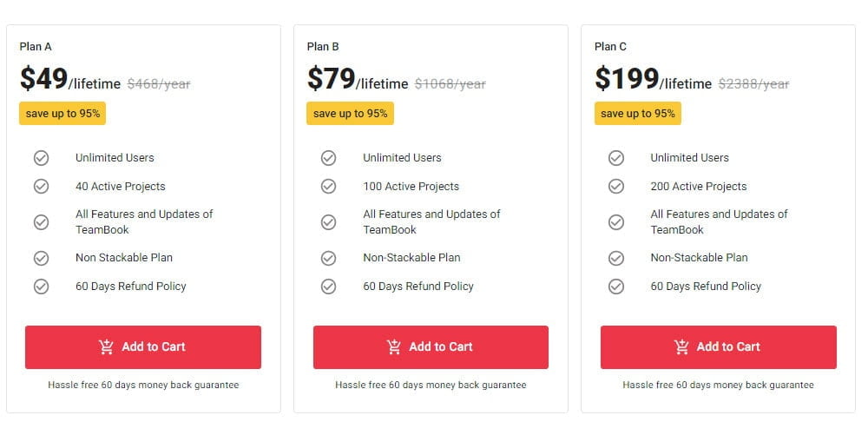
Task: Click the 40 Active Projects checkmark icon
Action: click(x=41, y=187)
